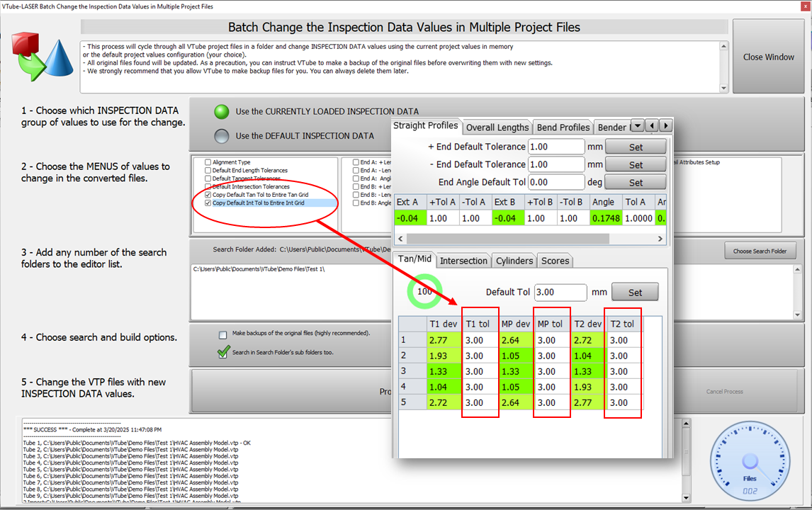Check the Alignment Type box
The image size is (812, 510).
tap(208, 162)
